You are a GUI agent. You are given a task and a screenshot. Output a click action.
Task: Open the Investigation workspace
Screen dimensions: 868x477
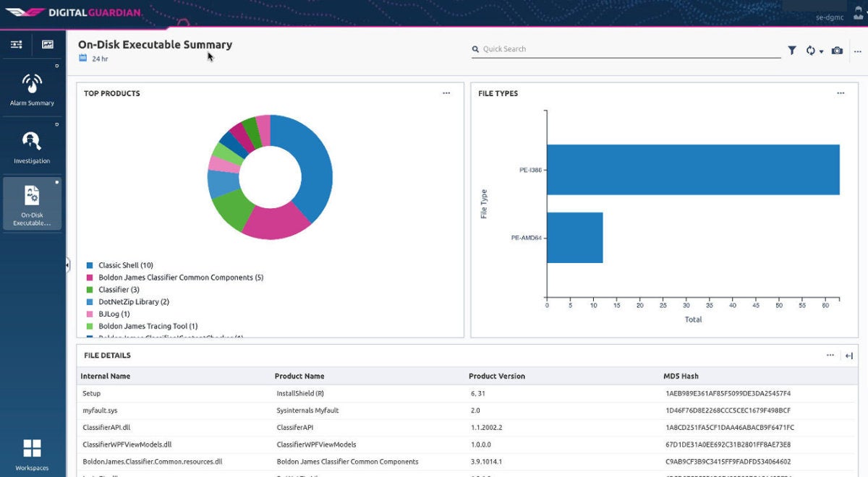tap(32, 147)
